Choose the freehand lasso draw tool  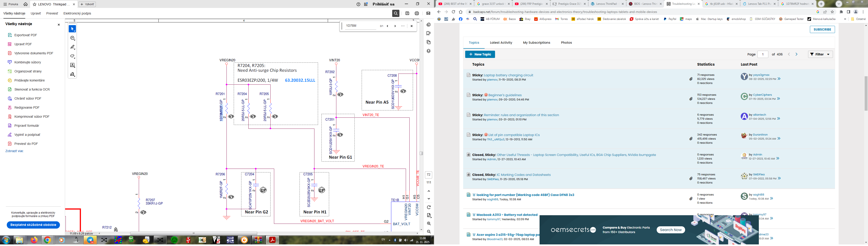coord(72,56)
